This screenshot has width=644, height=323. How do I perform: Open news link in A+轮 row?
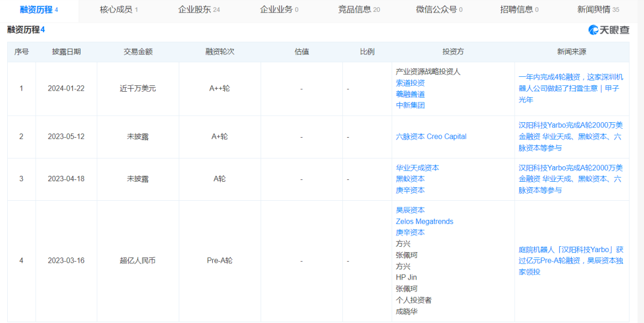coord(571,136)
